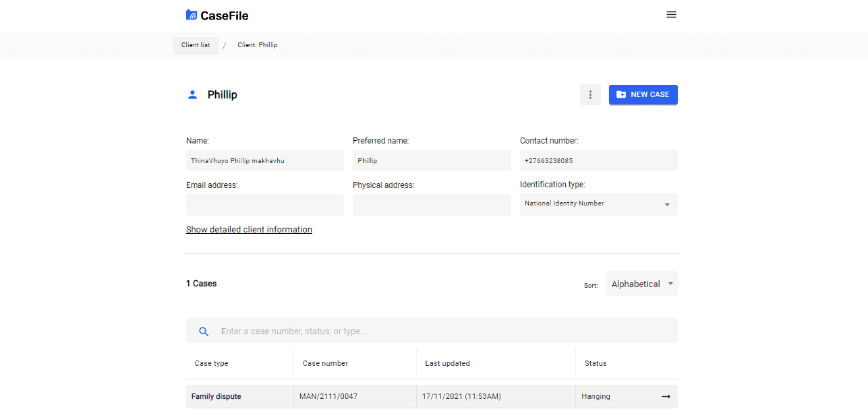The width and height of the screenshot is (868, 409).
Task: Select case number MAN/2111/0047
Action: point(355,397)
